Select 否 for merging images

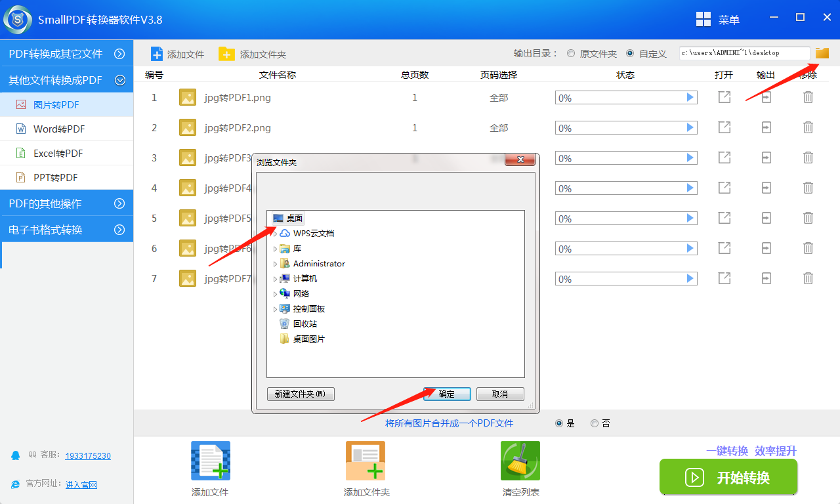click(x=595, y=423)
